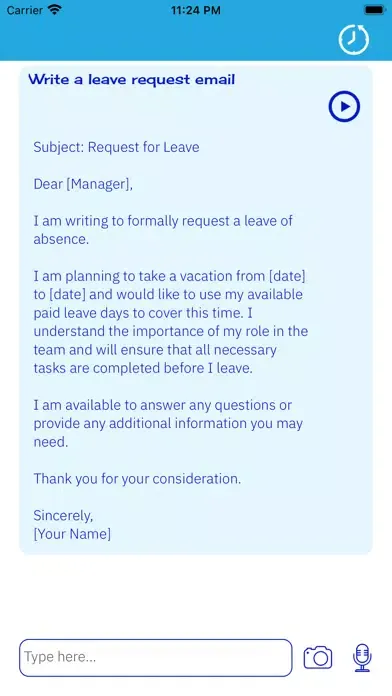Tap the camera icon to attach photo
Screen dimensions: 392x696
[318, 657]
